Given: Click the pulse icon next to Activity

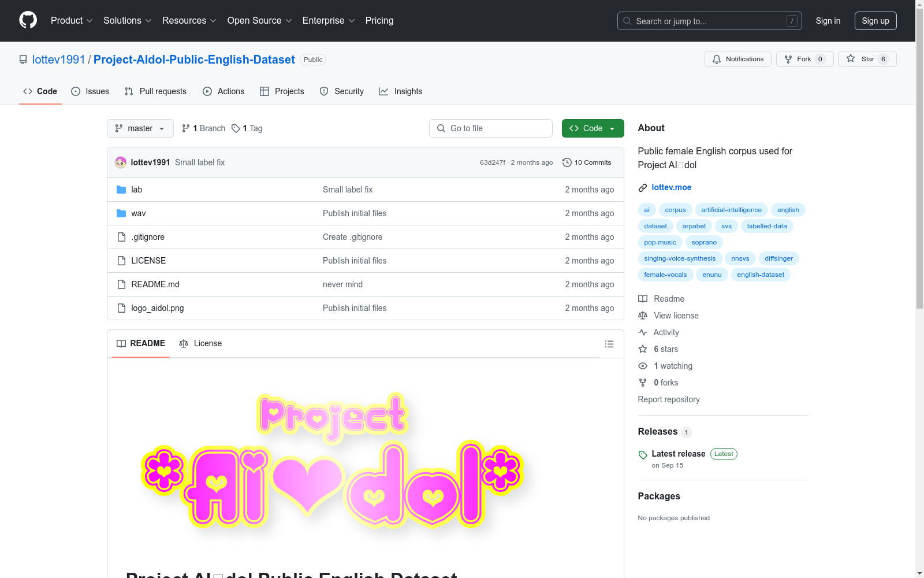Looking at the screenshot, I should click(643, 332).
